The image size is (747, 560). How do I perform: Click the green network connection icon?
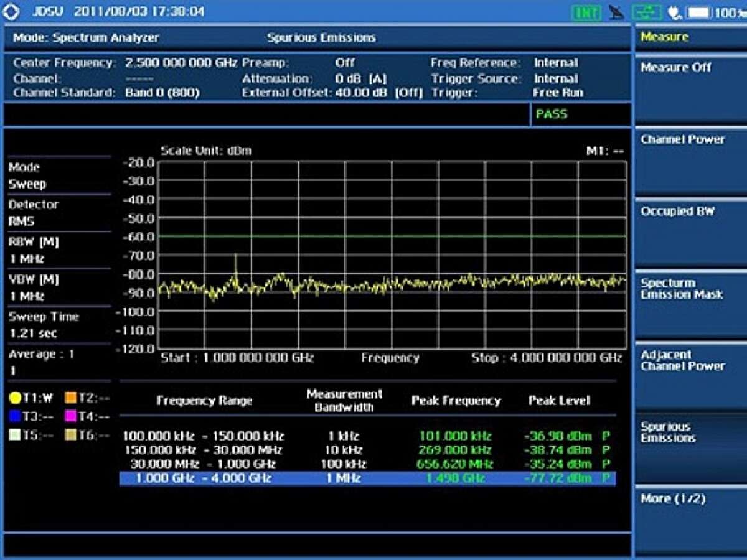(x=647, y=12)
